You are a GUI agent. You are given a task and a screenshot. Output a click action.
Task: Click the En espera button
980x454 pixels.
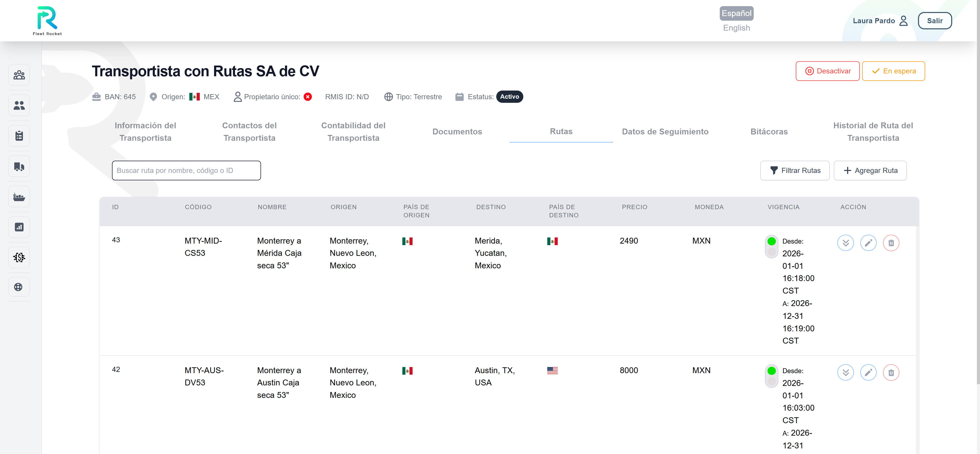point(893,71)
